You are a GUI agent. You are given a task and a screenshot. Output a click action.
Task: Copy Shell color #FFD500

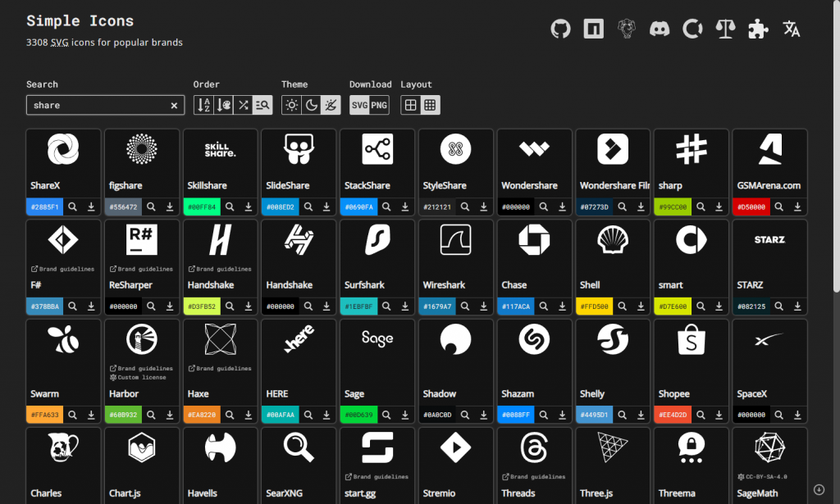[x=595, y=306]
